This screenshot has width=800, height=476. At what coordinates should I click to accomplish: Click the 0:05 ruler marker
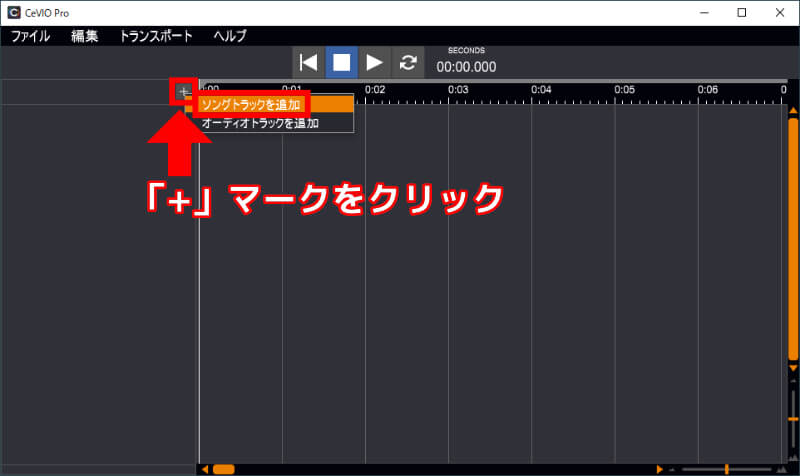[x=624, y=90]
